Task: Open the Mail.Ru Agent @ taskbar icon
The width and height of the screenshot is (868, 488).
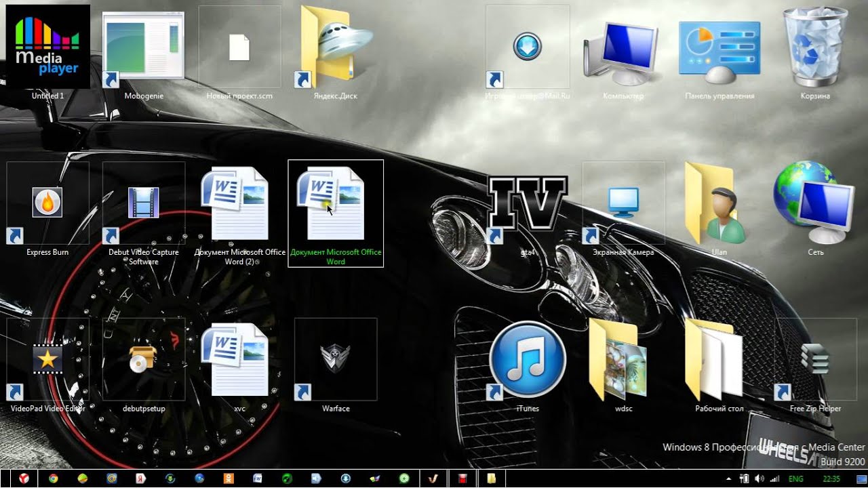Action: pos(111,479)
